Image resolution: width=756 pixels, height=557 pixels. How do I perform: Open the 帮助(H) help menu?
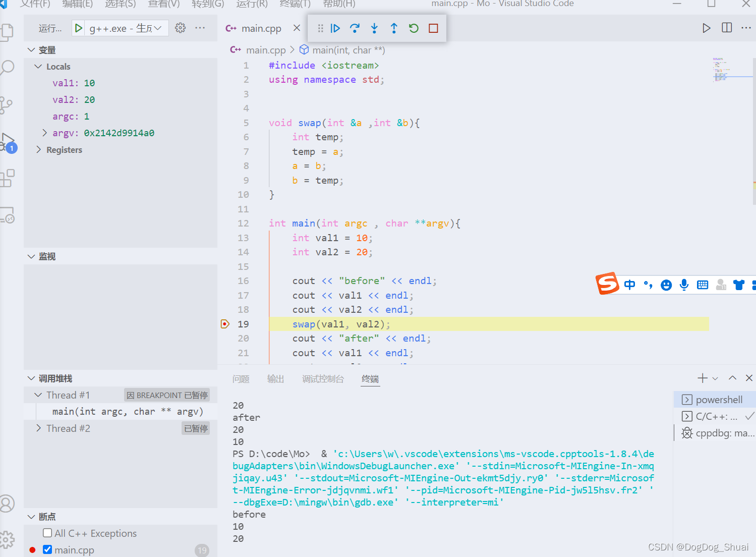pos(339,4)
